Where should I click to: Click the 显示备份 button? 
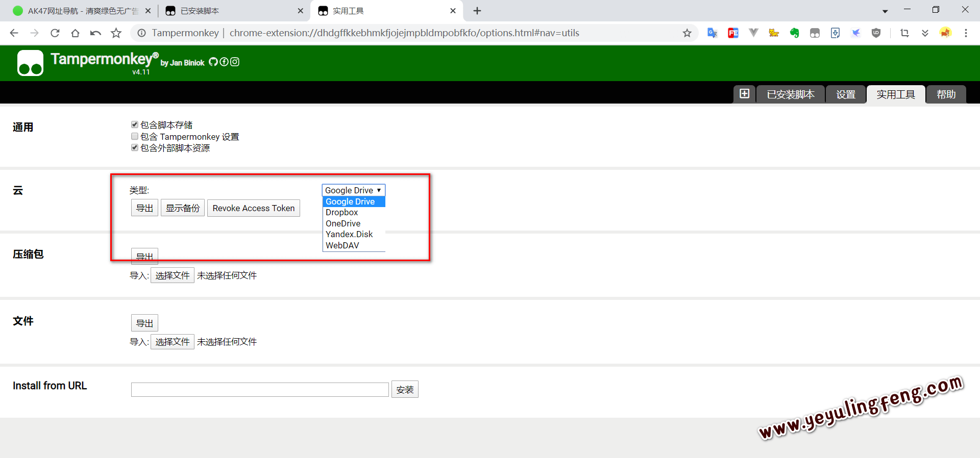click(183, 208)
